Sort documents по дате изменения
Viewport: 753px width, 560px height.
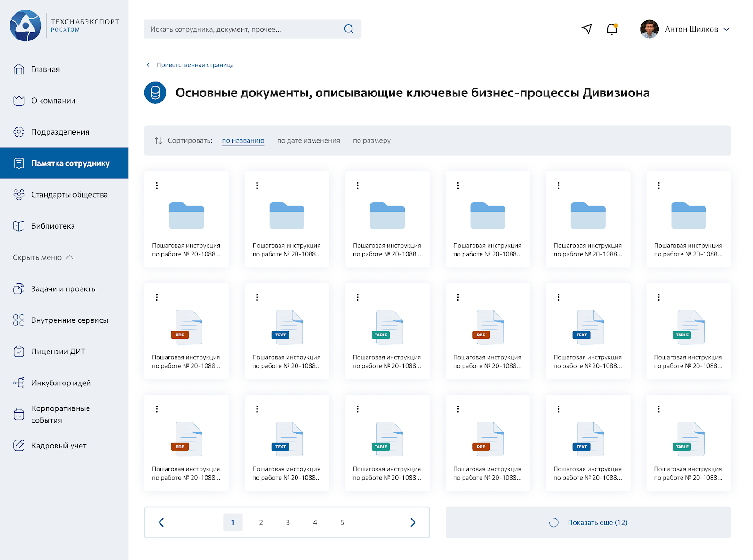pyautogui.click(x=308, y=141)
